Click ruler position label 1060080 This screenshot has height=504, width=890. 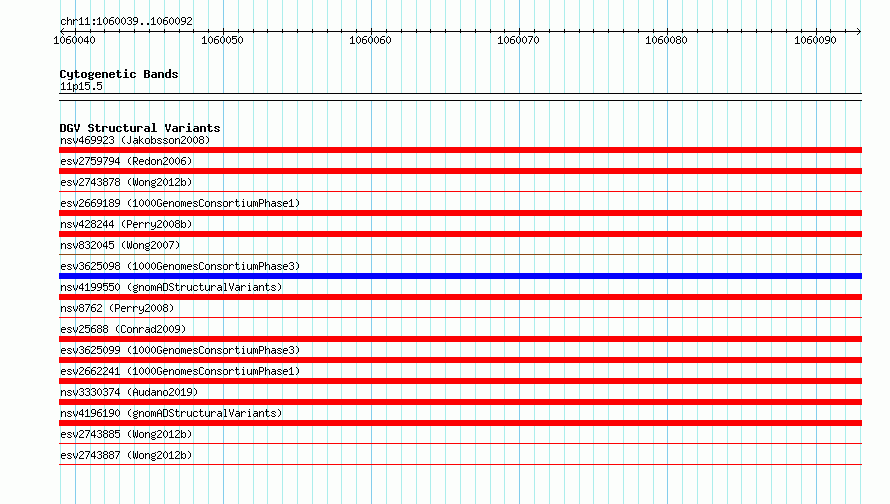point(666,40)
